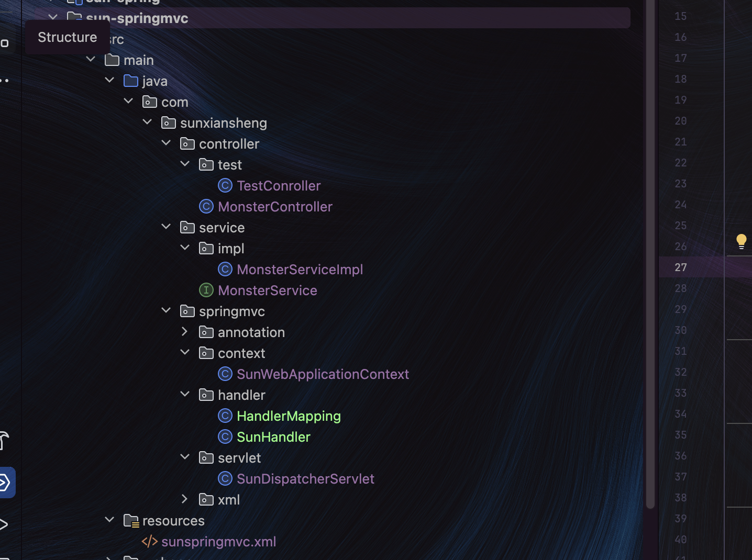Open SunWebApplicationContext class
Viewport: 752px width, 560px height.
click(323, 374)
